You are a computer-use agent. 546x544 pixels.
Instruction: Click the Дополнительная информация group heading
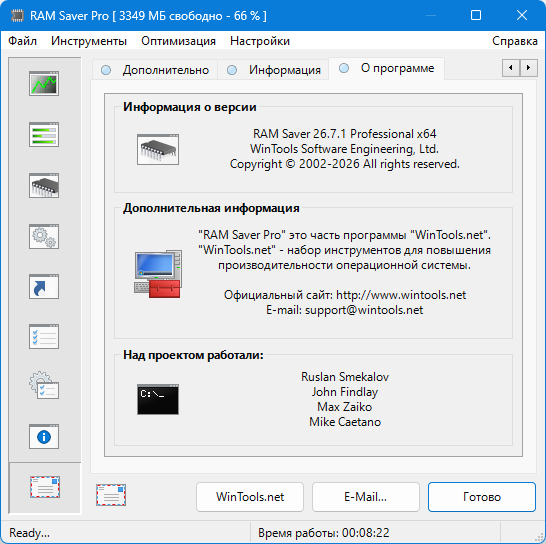[211, 208]
